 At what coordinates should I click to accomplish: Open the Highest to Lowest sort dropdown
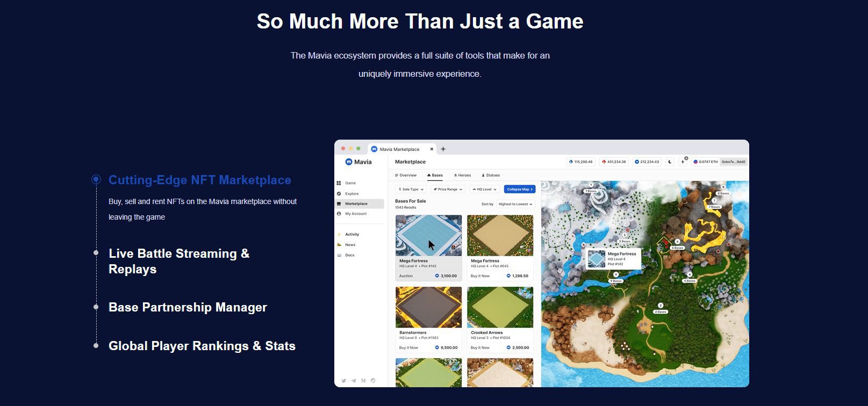[x=515, y=204]
